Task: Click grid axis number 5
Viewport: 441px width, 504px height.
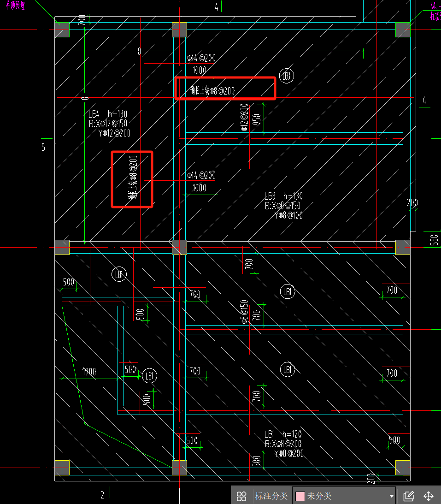Action: tap(43, 147)
